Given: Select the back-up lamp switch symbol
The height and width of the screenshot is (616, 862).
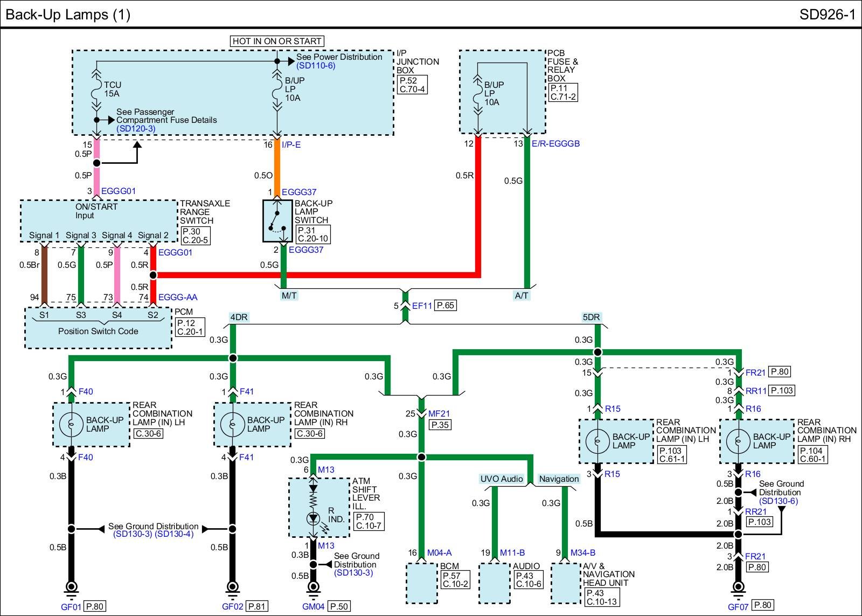Looking at the screenshot, I should (277, 221).
